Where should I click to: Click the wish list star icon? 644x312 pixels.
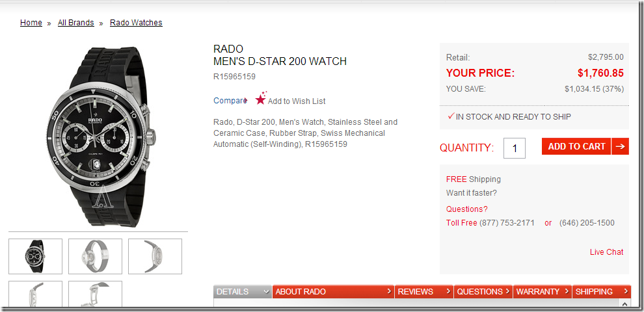click(x=261, y=98)
